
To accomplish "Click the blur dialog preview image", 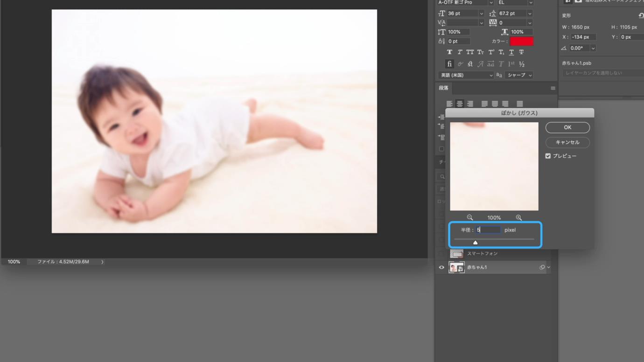I will coord(494,167).
